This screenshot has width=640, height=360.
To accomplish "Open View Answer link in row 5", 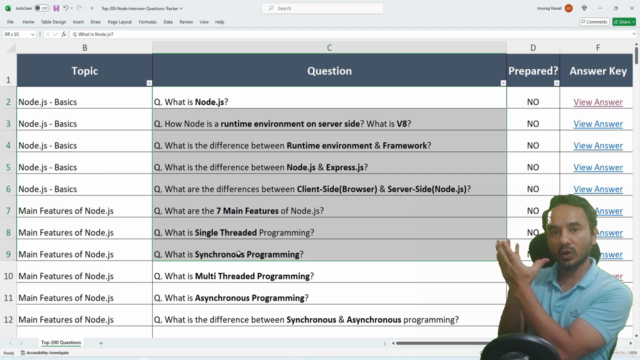I will (x=598, y=167).
